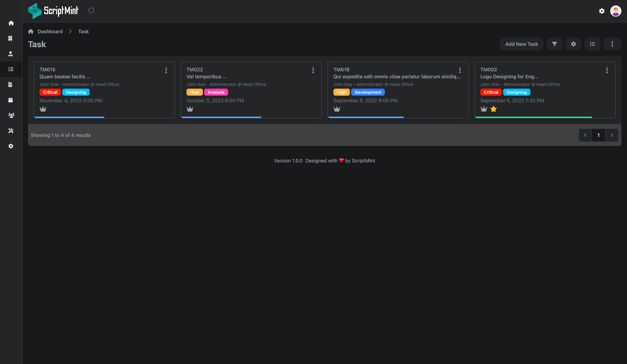Click the Dashboard breadcrumb link
This screenshot has width=627, height=364.
click(50, 31)
